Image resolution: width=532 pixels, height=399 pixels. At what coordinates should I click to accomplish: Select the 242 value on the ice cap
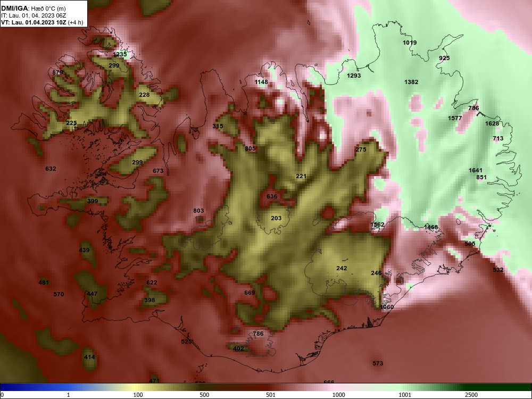pyautogui.click(x=342, y=268)
